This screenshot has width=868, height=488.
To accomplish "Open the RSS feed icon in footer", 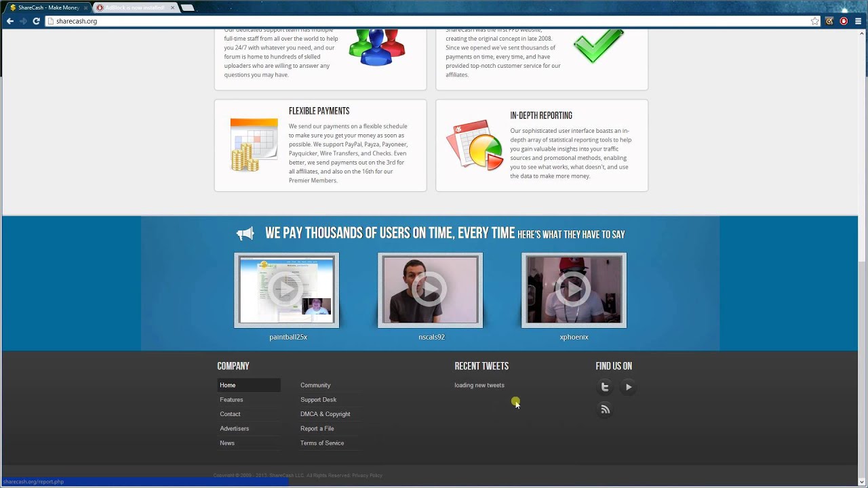I will click(605, 409).
